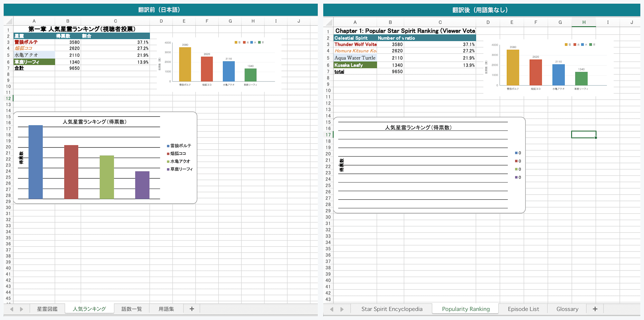Select column A header in left workbook
Viewport: 644px width, 320px height.
tap(34, 21)
